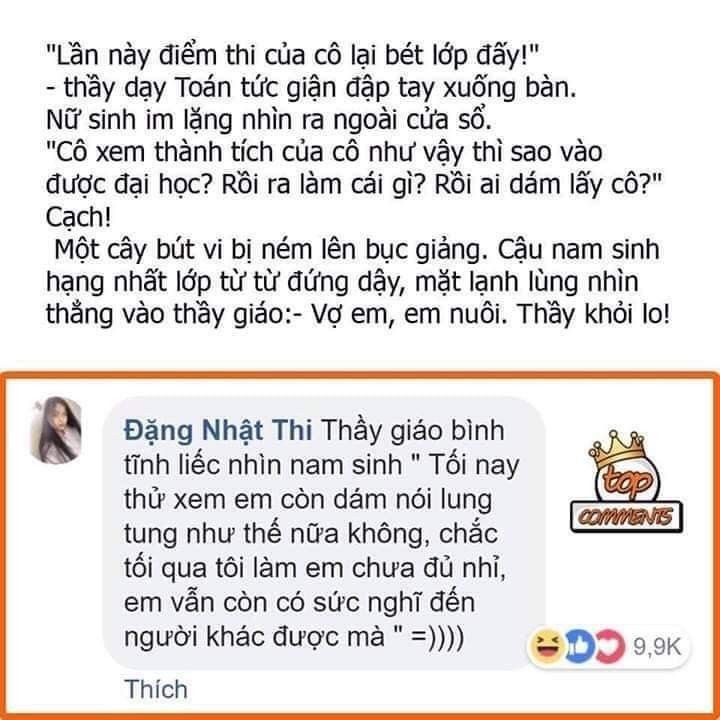This screenshot has width=720, height=720.
Task: Click the line starting "Lần này điểm thi"
Action: coord(292,56)
